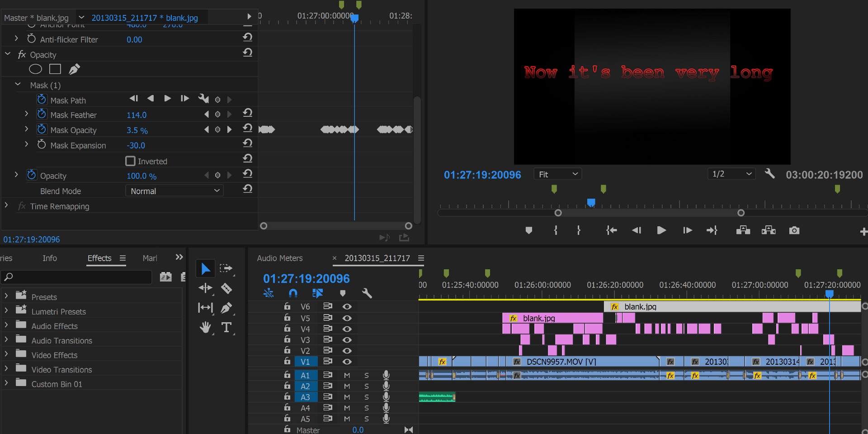This screenshot has height=434, width=868.
Task: Expand Video Effects folder
Action: (x=6, y=354)
